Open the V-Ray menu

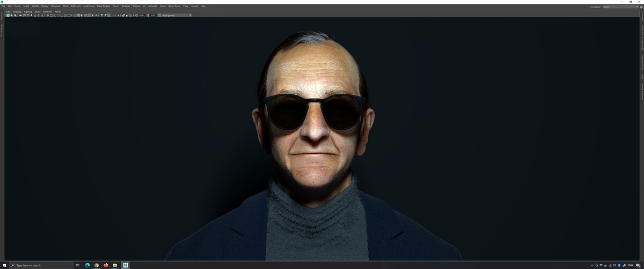click(186, 6)
